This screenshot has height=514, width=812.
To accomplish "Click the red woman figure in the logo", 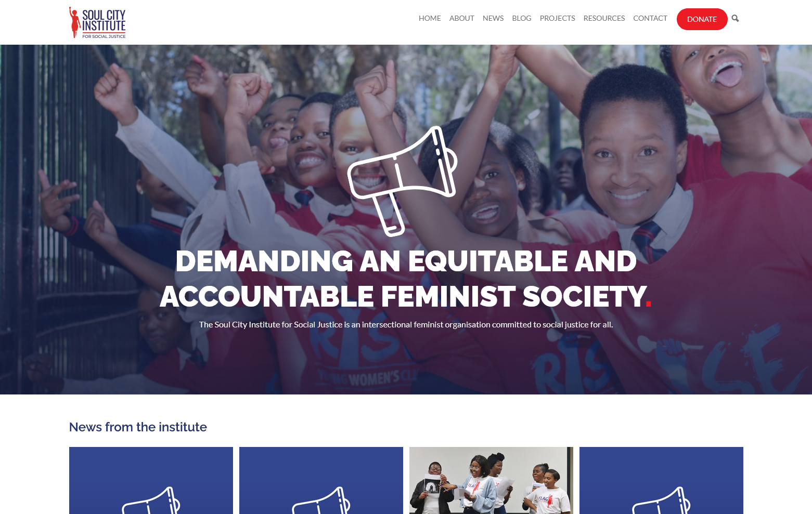I will 75,22.
